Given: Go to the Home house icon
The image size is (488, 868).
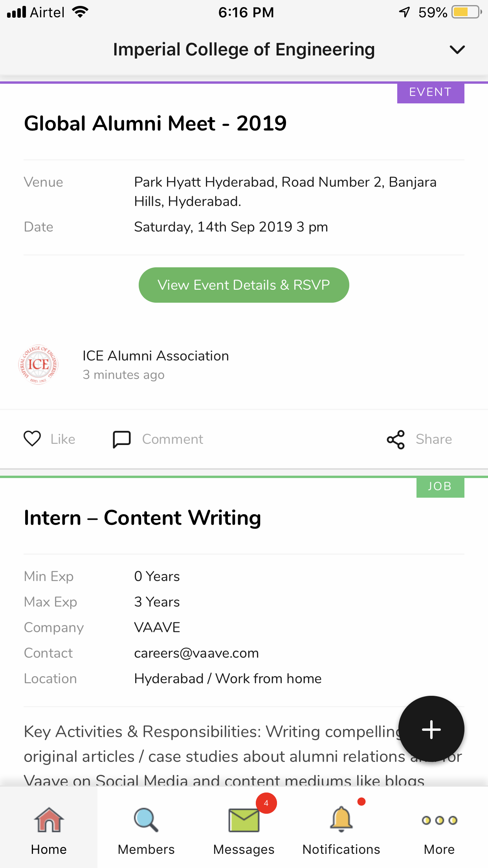Looking at the screenshot, I should coord(49,820).
